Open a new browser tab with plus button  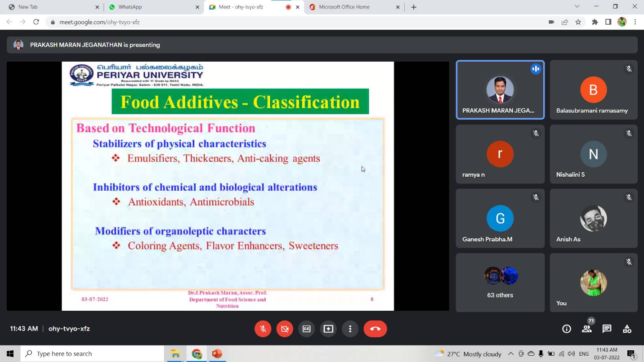coord(414,7)
